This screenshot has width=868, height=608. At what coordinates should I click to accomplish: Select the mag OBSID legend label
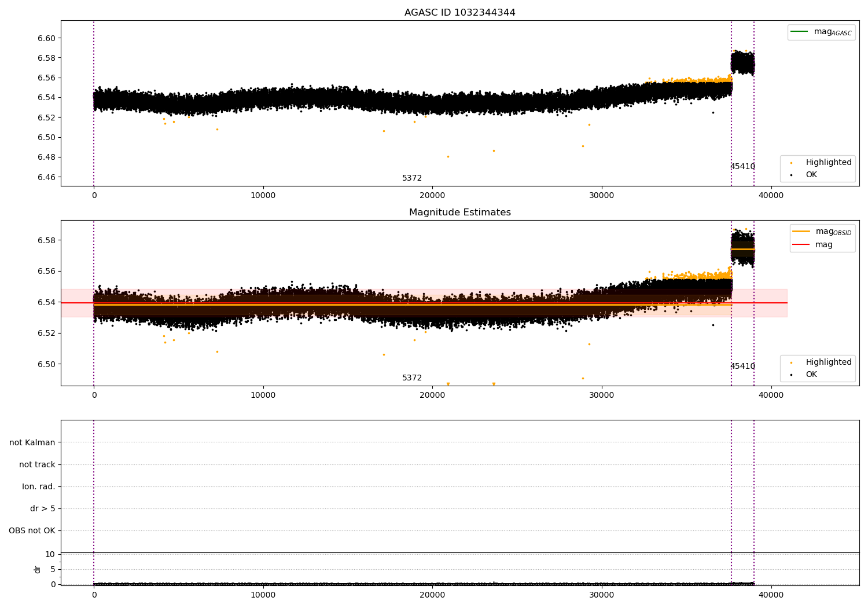[x=833, y=232]
